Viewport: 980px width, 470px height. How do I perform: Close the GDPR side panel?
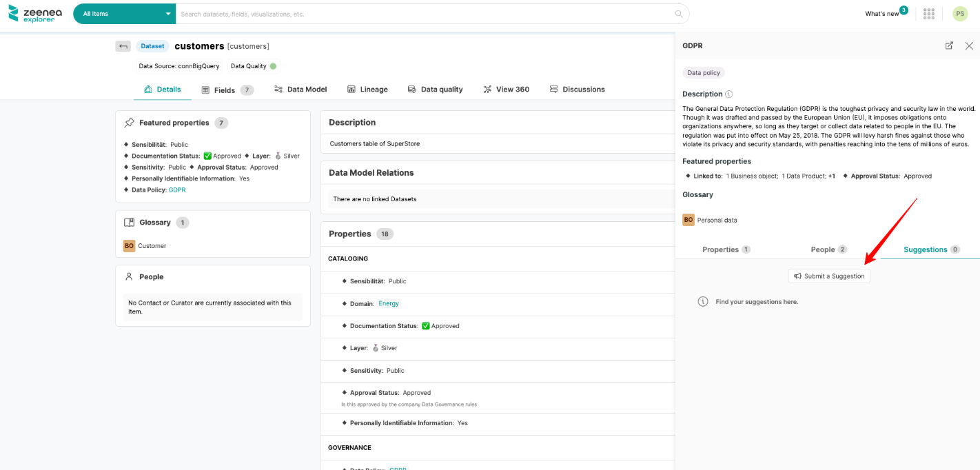(969, 45)
